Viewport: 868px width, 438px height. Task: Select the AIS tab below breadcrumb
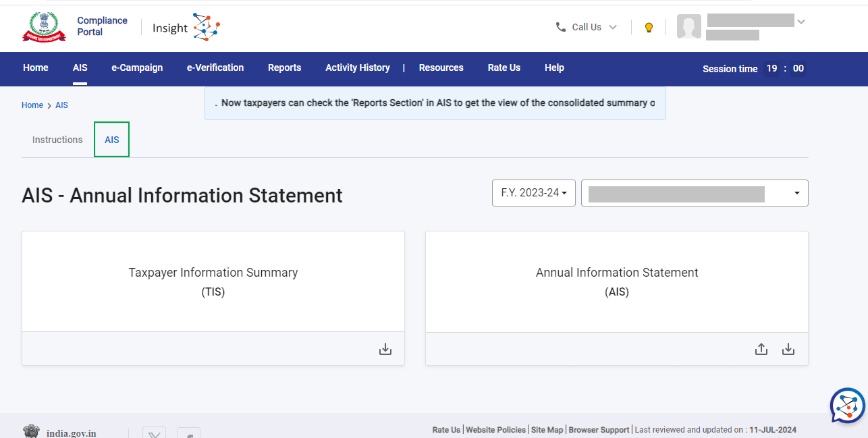[x=112, y=140]
